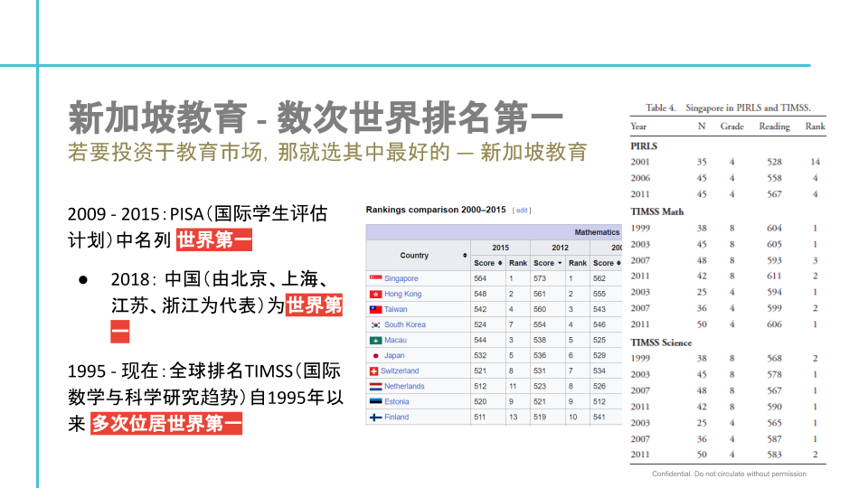The height and width of the screenshot is (488, 868).
Task: Click the TIMSS Math section heading
Action: (657, 211)
